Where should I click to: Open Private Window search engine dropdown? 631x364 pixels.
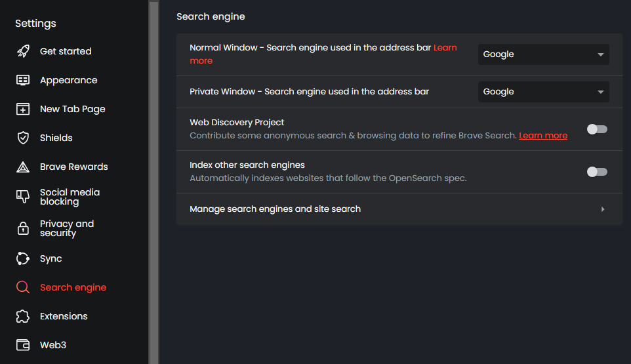(x=543, y=92)
